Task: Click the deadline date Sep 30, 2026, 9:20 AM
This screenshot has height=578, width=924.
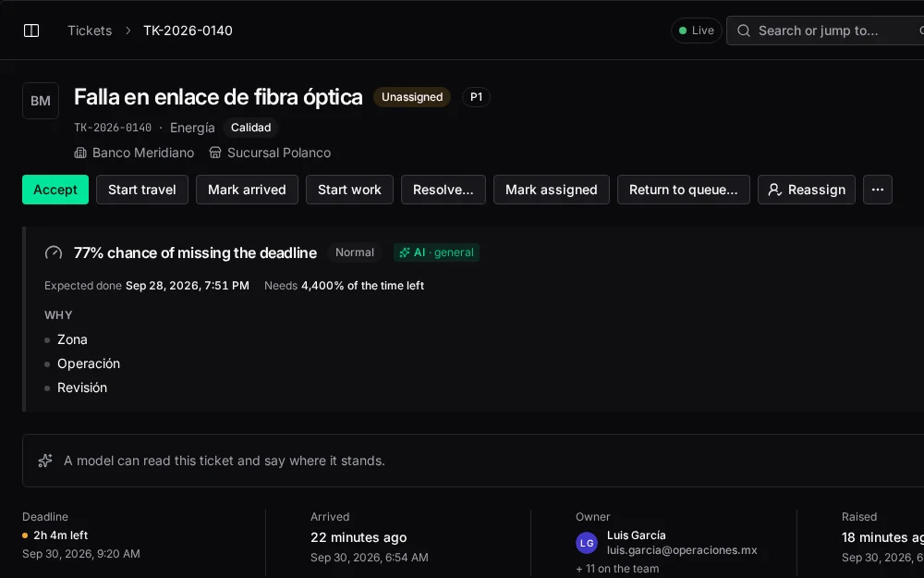Action: coord(81,554)
